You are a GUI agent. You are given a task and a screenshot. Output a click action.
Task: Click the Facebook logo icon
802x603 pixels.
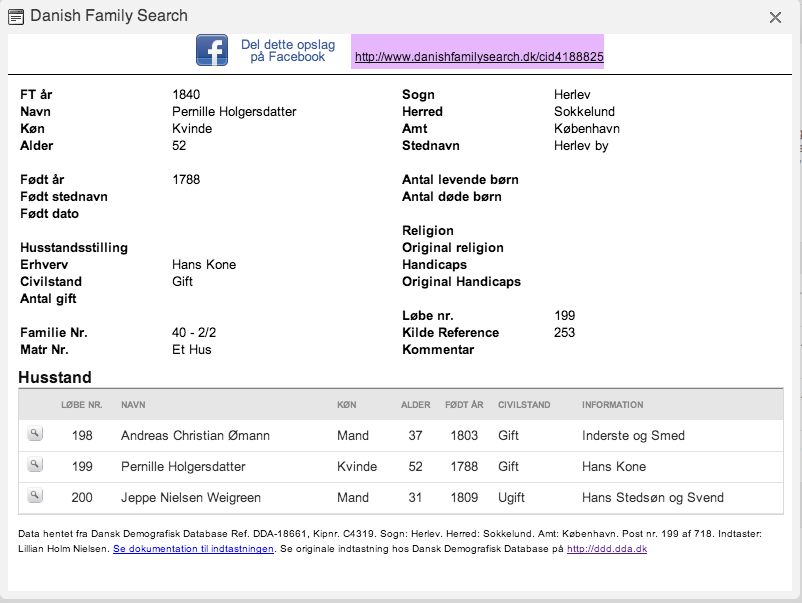[212, 50]
